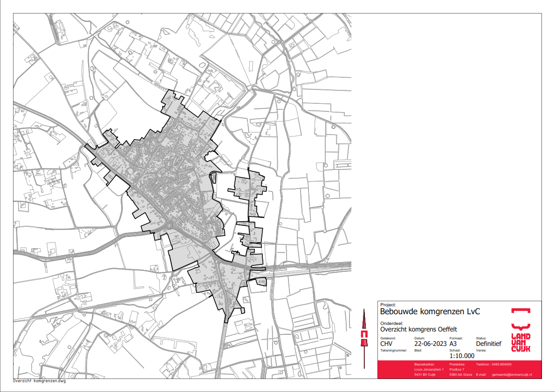Click the 5360 AA Grave postcode line
Screen dimensions: 555x392
(461, 375)
